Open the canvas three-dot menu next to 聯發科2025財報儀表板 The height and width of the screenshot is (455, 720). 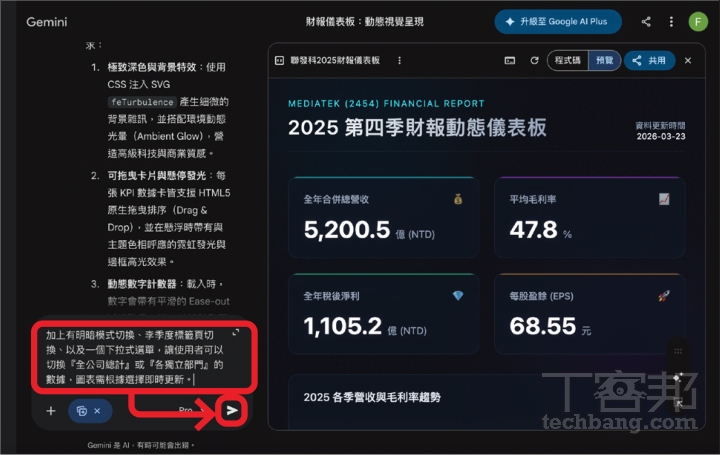pyautogui.click(x=399, y=61)
